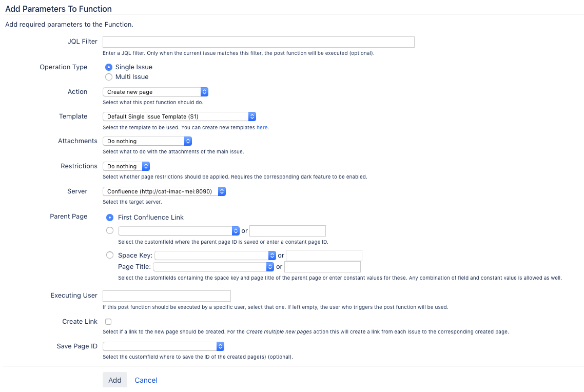
Task: Click the JQL Filter input field
Action: coord(259,42)
